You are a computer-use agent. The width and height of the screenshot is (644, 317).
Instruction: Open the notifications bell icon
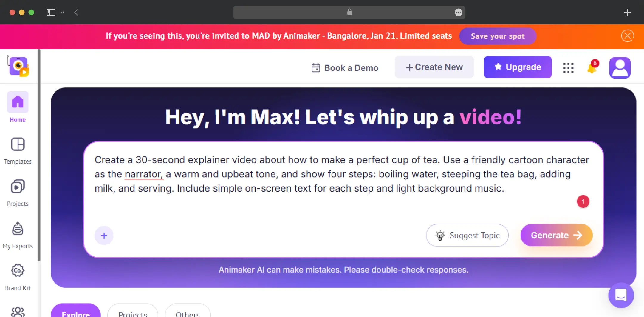592,67
